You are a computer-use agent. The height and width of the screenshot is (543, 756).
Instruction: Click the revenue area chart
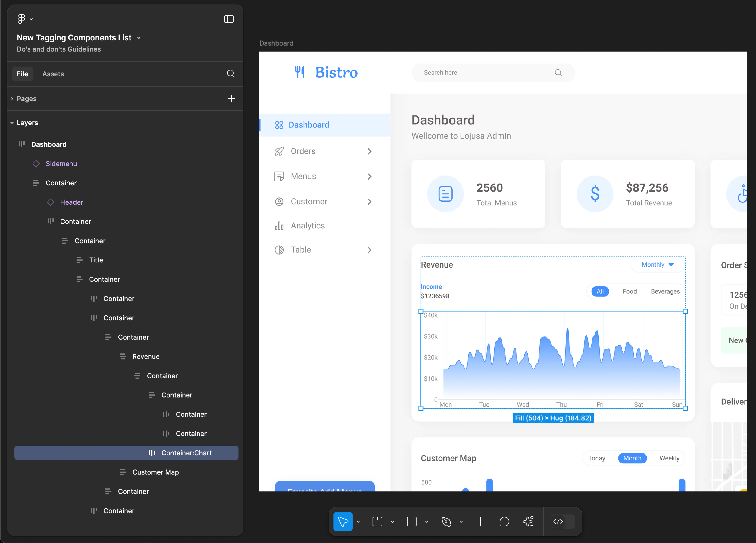pos(553,360)
